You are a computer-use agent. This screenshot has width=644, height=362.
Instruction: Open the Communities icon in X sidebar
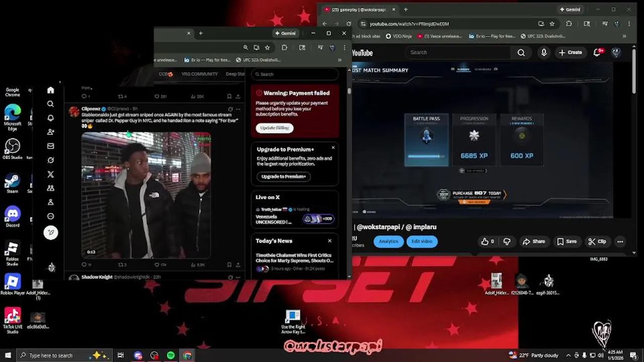[x=50, y=188]
